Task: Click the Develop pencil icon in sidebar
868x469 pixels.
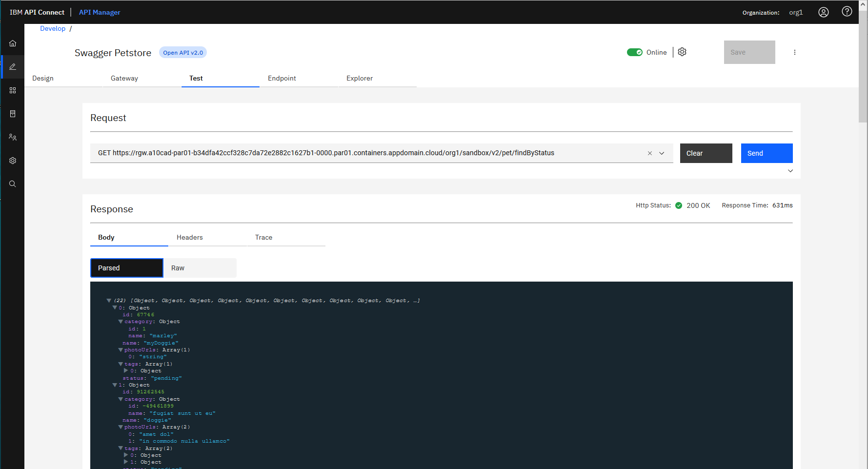Action: 13,67
